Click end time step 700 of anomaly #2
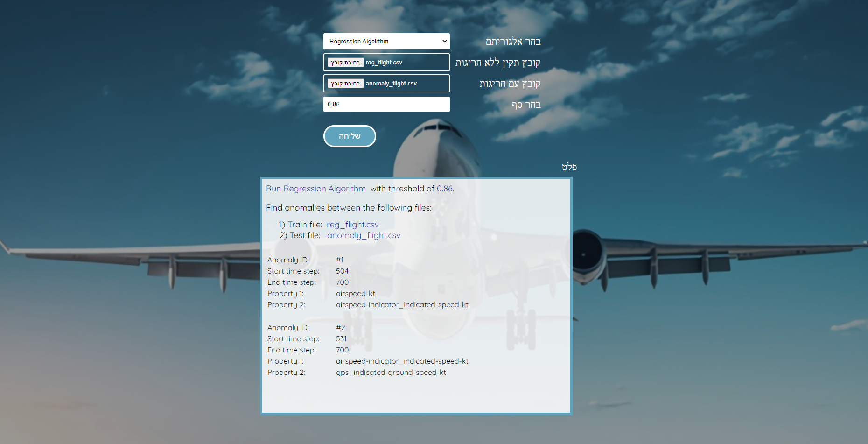Viewport: 868px width, 444px height. [342, 350]
